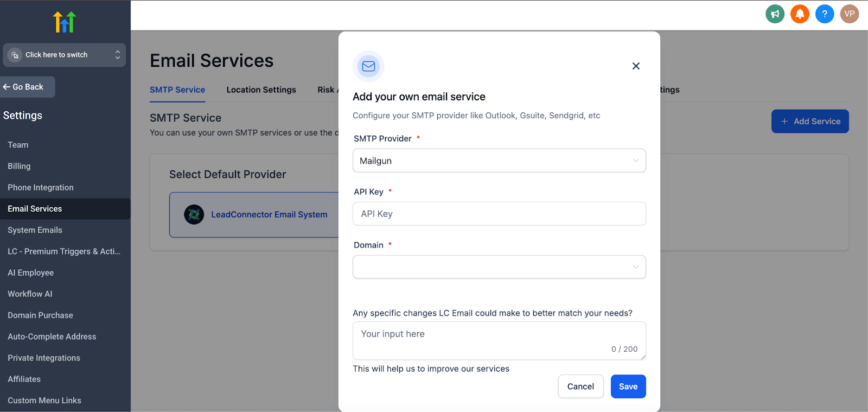This screenshot has width=868, height=412.
Task: Switch to the Location Settings tab
Action: click(261, 90)
